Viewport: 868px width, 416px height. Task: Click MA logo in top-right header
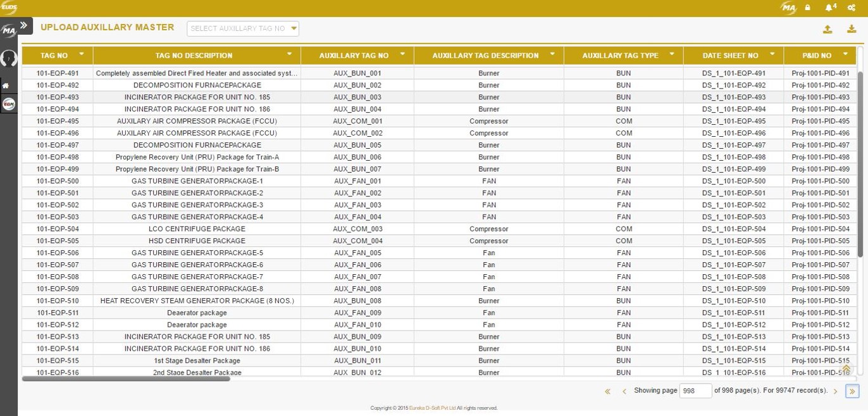click(x=788, y=8)
